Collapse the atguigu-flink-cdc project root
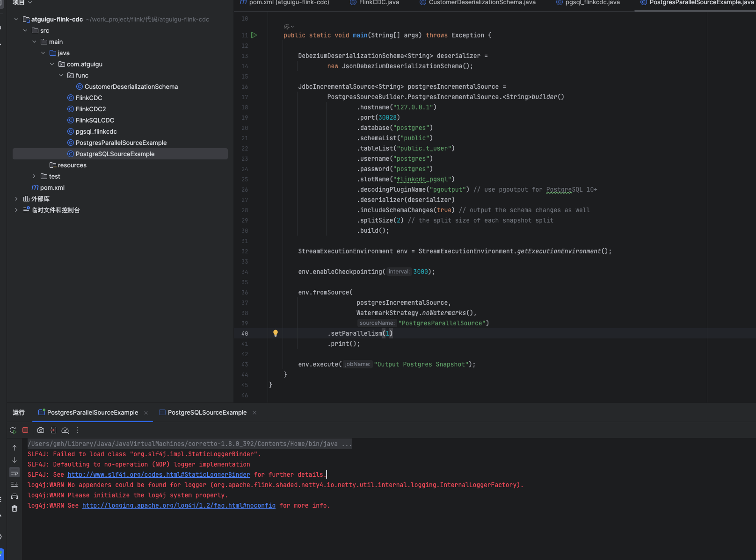Viewport: 756px width, 560px height. [16, 19]
